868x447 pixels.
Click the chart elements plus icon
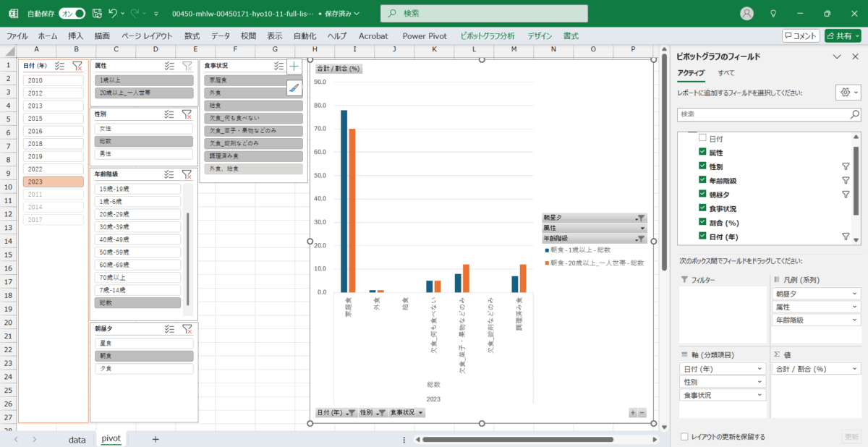294,67
